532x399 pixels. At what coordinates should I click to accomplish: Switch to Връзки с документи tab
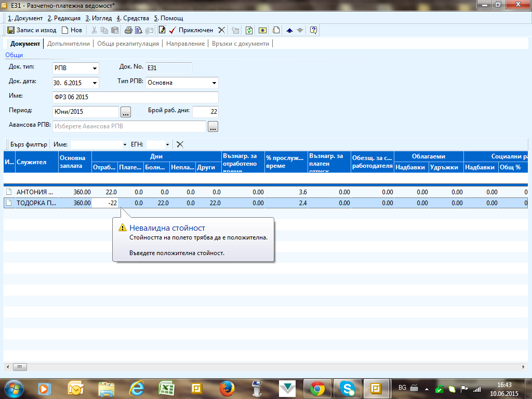pyautogui.click(x=241, y=44)
